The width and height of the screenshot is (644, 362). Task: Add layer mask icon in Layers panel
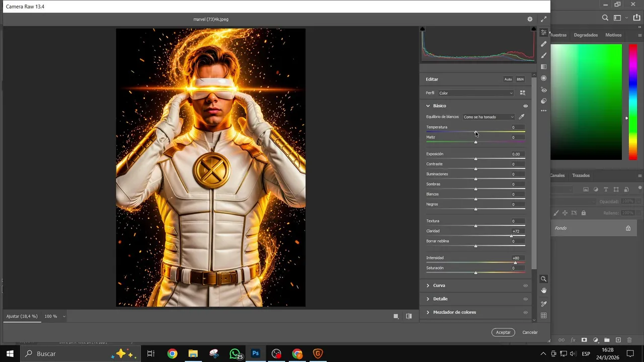click(x=584, y=340)
